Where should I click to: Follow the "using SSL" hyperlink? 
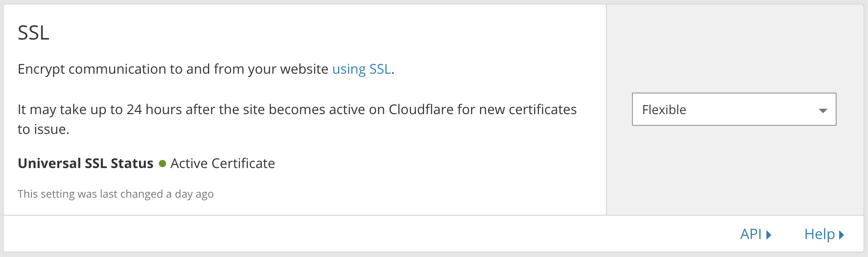pyautogui.click(x=361, y=69)
